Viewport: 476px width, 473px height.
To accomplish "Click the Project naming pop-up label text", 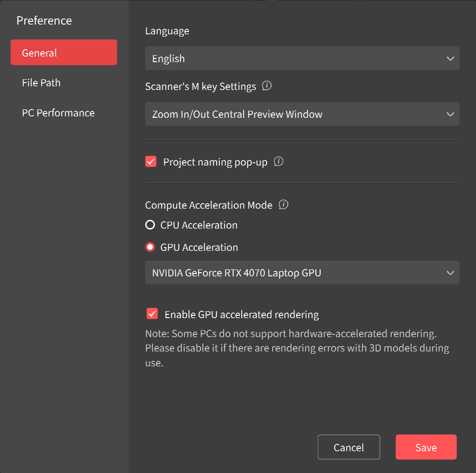I will (x=215, y=162).
